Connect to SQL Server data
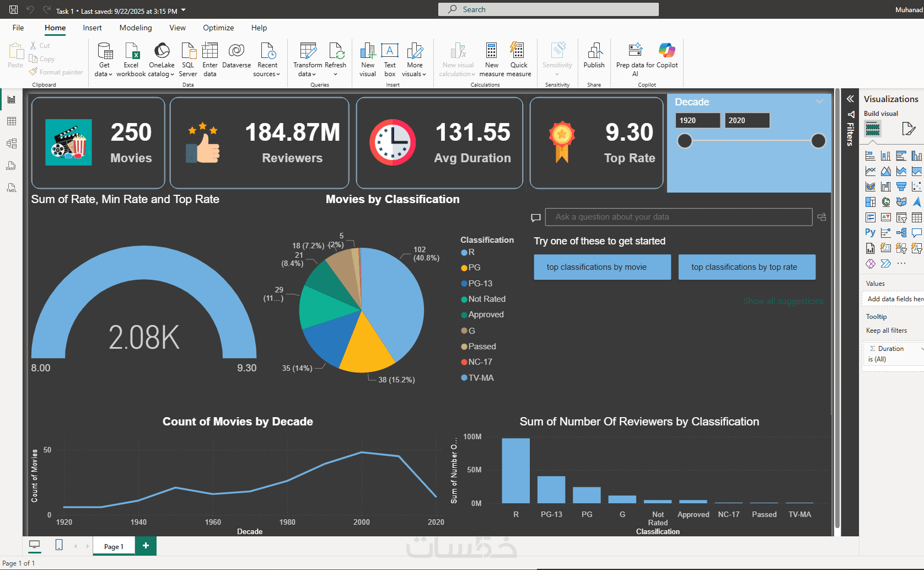The height and width of the screenshot is (570, 924). (x=188, y=60)
